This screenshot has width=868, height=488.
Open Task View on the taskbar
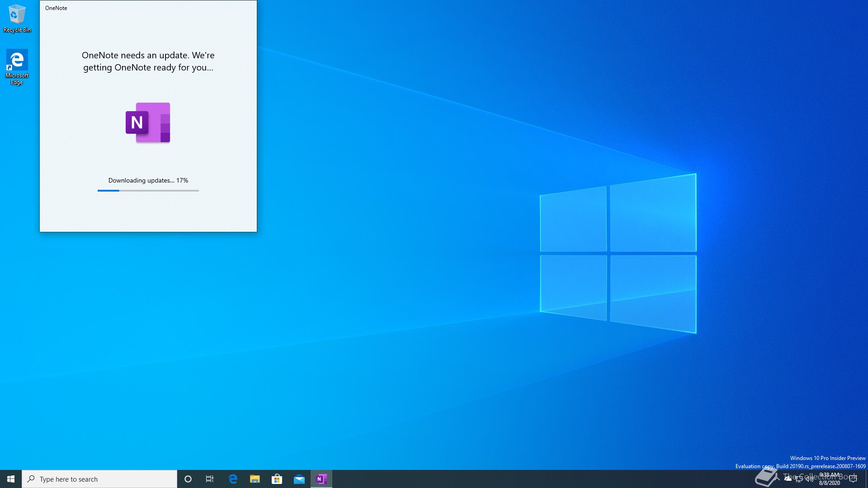pos(210,479)
